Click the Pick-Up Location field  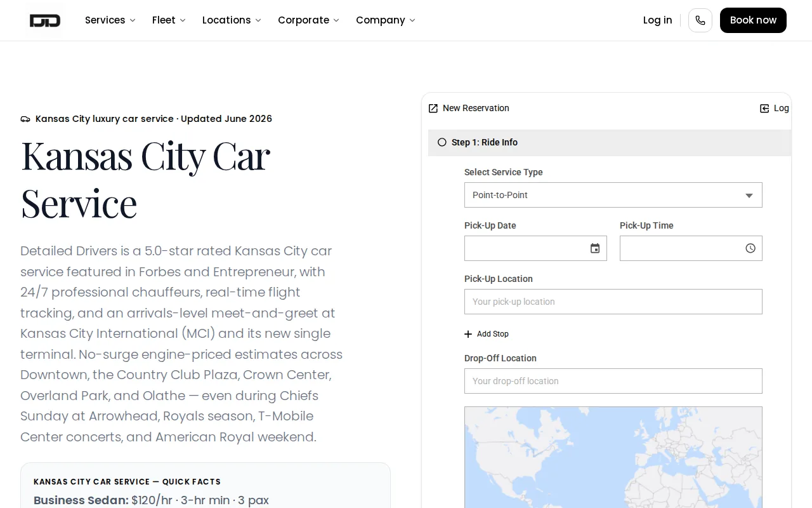click(x=613, y=302)
